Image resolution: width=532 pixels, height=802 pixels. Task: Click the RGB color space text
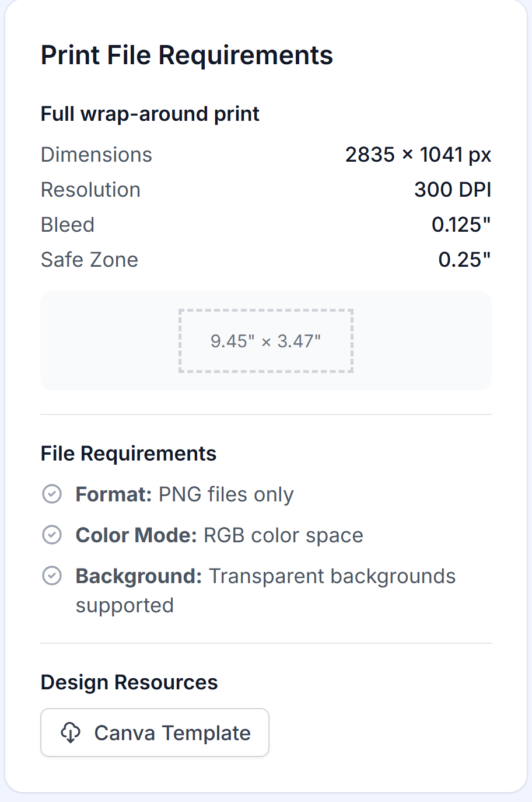283,535
